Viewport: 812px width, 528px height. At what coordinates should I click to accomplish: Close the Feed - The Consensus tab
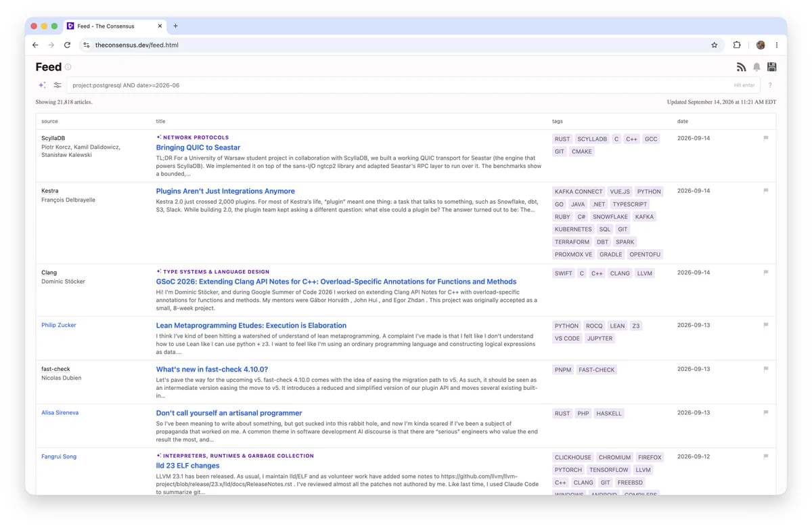160,26
